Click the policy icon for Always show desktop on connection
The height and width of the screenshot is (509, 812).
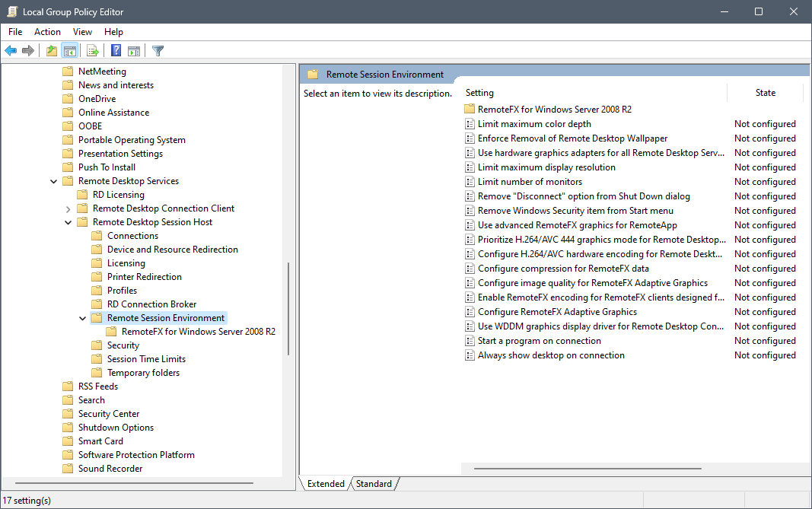[470, 355]
